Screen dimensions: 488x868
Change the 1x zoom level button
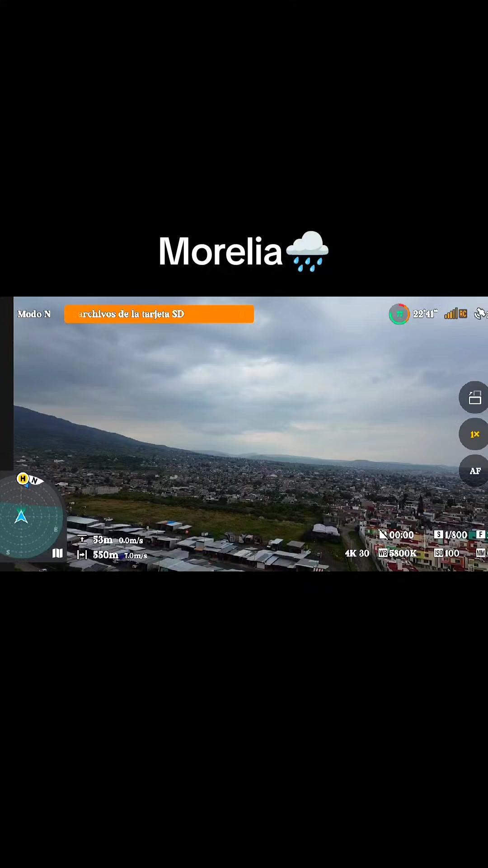pos(474,434)
